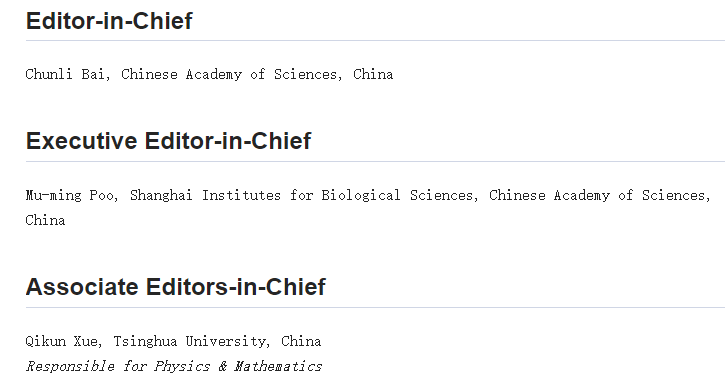Click divider line below Executive Editor-in-Chief heading

click(x=375, y=162)
